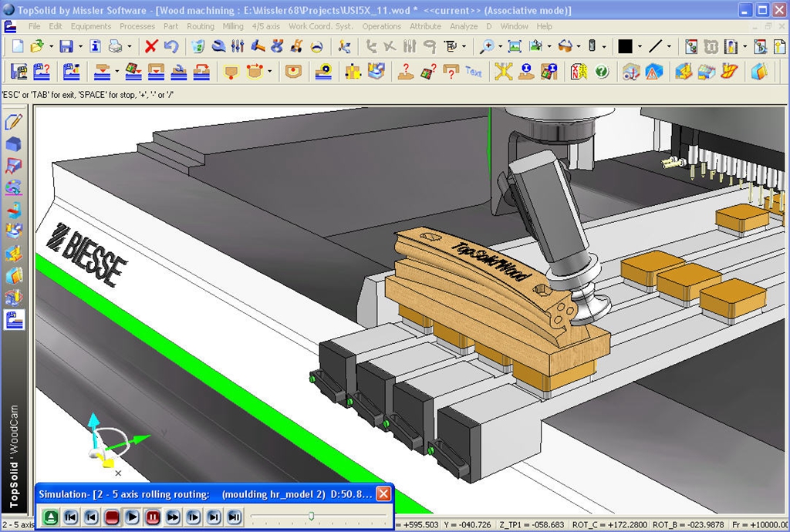Image resolution: width=790 pixels, height=532 pixels.
Task: Open the Work Coord. Syst. menu
Action: 320,26
